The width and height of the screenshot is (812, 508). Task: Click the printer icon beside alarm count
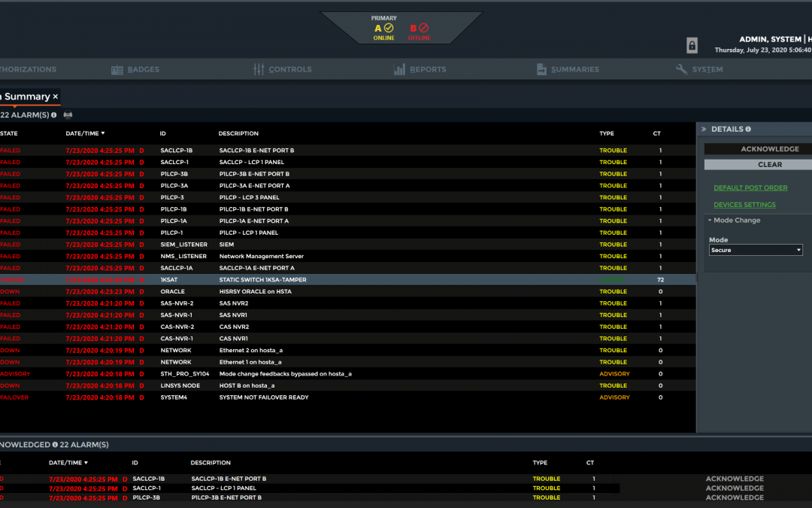[x=68, y=115]
